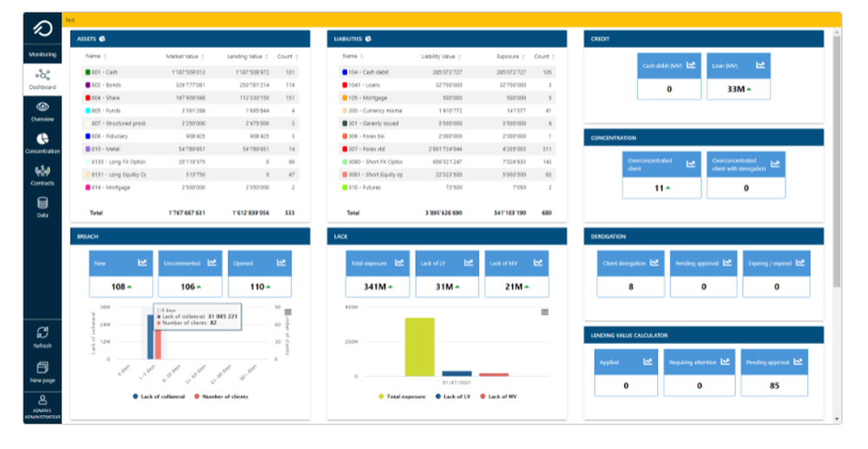Select the 814 - Mortgage asset row
The height and width of the screenshot is (449, 868).
[190, 187]
